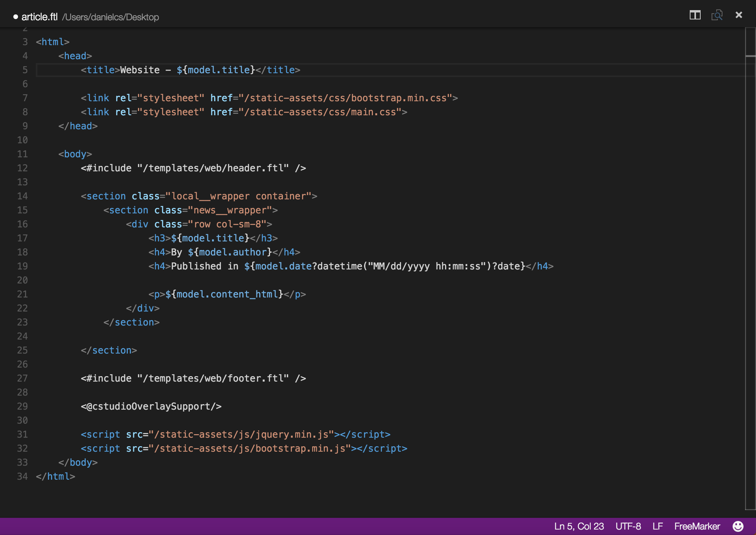This screenshot has height=535, width=756.
Task: Place cursor on header.ftl include line
Action: click(x=193, y=168)
